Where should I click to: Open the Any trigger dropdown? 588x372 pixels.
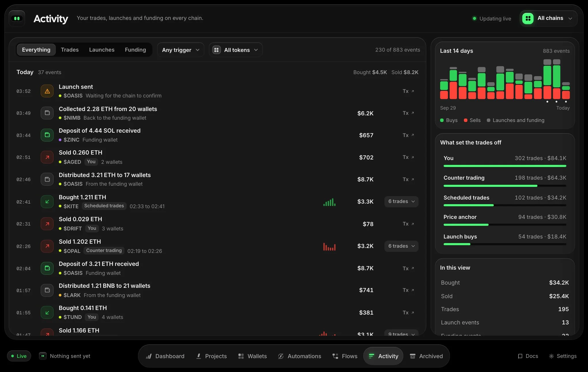[x=181, y=50]
